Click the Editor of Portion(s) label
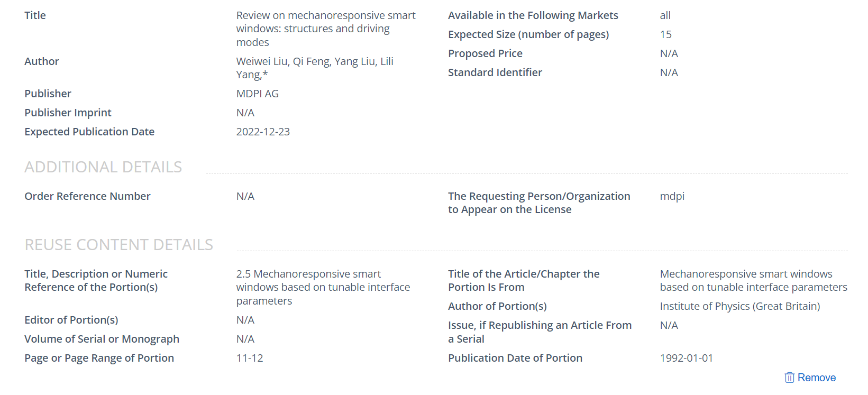The width and height of the screenshot is (868, 395). click(x=71, y=320)
